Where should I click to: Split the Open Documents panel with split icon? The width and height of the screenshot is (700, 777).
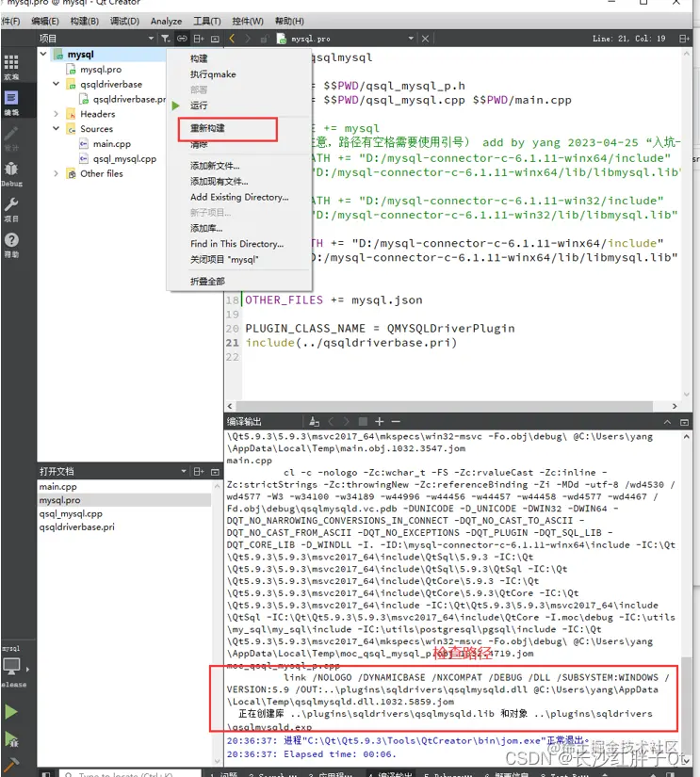pyautogui.click(x=199, y=472)
